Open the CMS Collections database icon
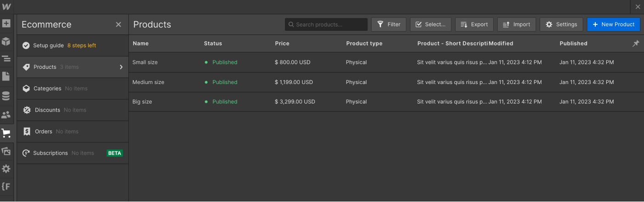Image resolution: width=644 pixels, height=202 pixels. [6, 96]
